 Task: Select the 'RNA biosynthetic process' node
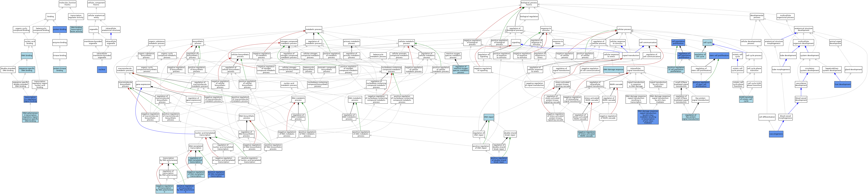point(247,117)
